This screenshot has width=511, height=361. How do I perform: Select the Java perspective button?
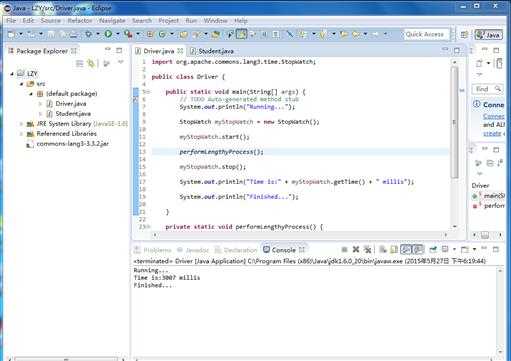coord(489,34)
